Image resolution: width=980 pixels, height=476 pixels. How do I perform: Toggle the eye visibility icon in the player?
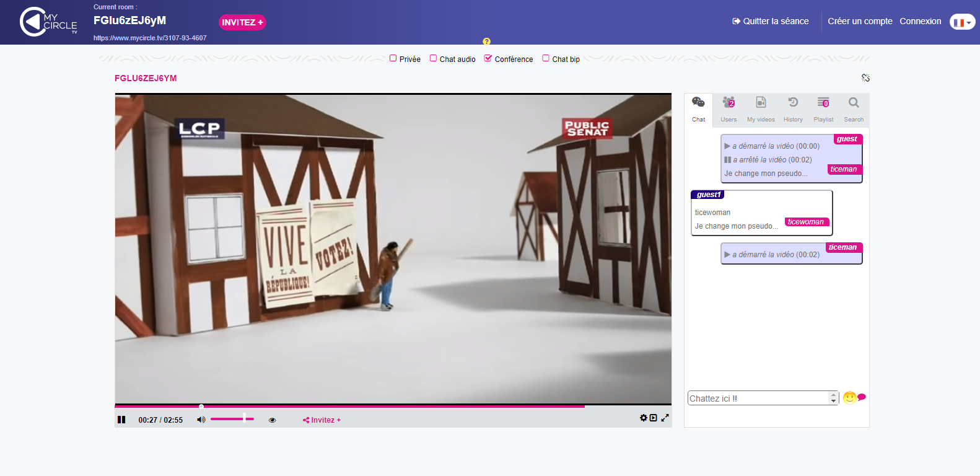(272, 420)
